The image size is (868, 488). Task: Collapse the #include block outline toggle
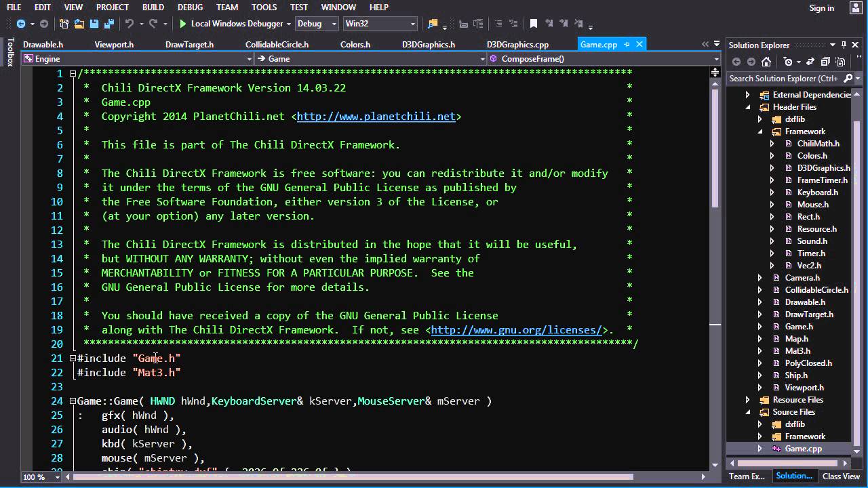point(73,358)
